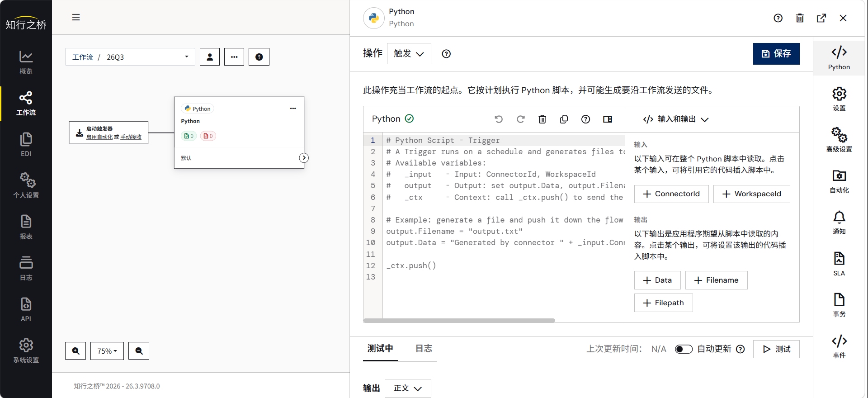Image resolution: width=868 pixels, height=398 pixels.
Task: Click the Python node green success counter
Action: click(x=189, y=136)
